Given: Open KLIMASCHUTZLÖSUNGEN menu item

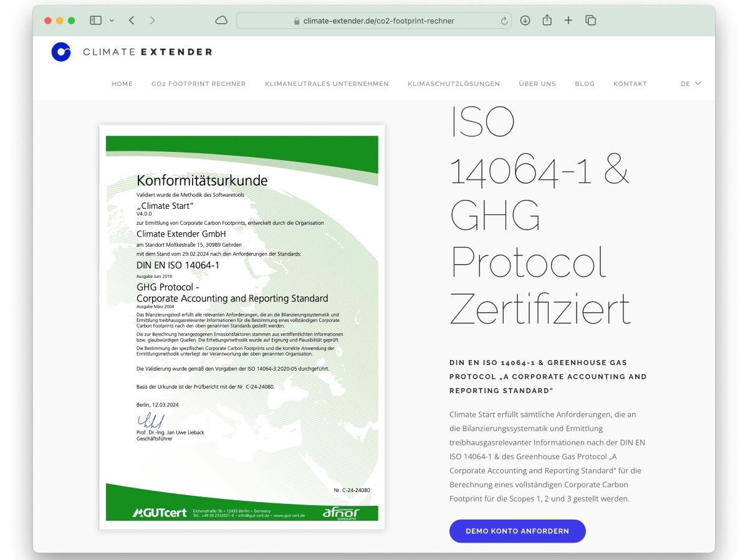Looking at the screenshot, I should [x=454, y=84].
